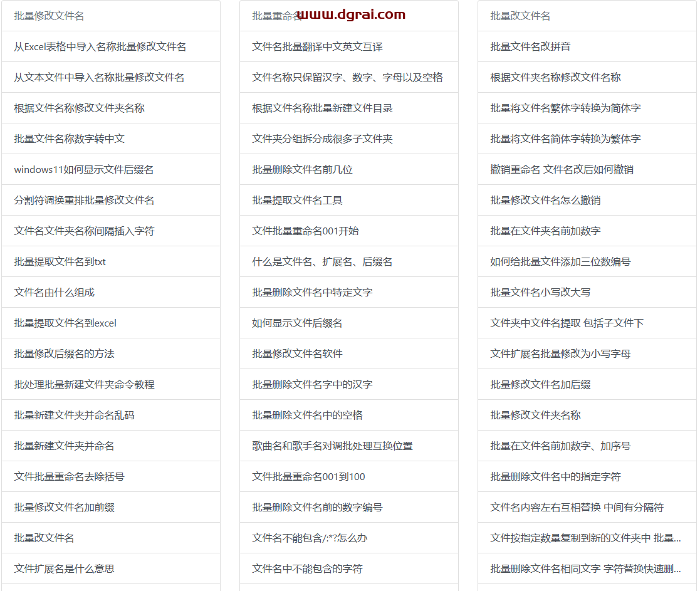Click 歌曲名和歌手名对调批处理互换位置 link
The image size is (700, 591).
333,446
